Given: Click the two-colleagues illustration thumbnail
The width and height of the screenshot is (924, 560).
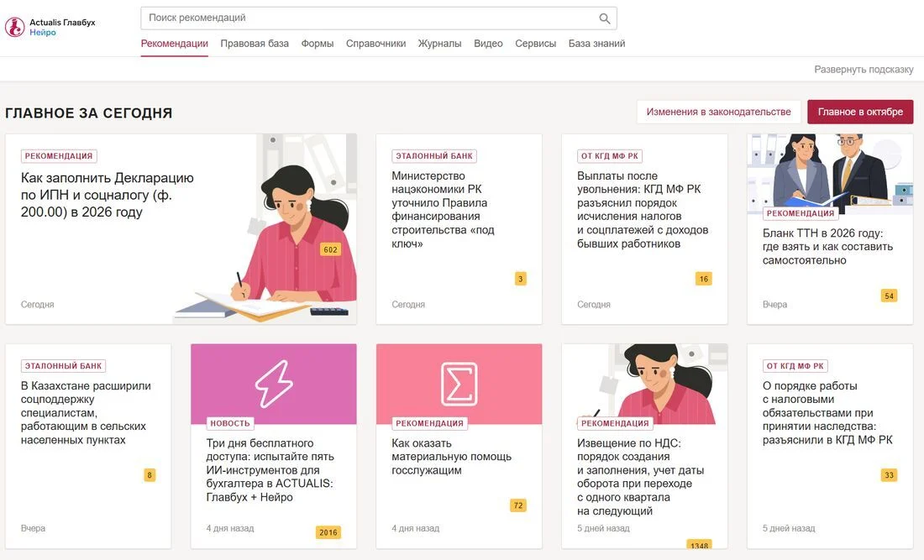Looking at the screenshot, I should pos(830,173).
